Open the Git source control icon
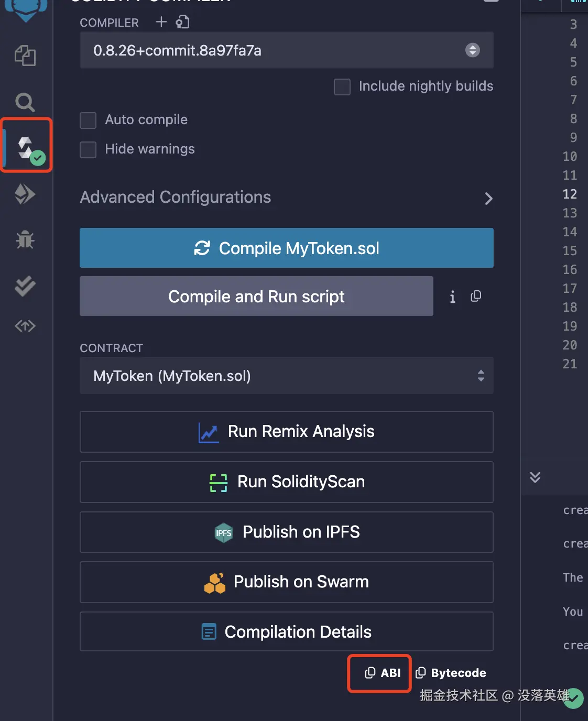The image size is (588, 721). (25, 326)
